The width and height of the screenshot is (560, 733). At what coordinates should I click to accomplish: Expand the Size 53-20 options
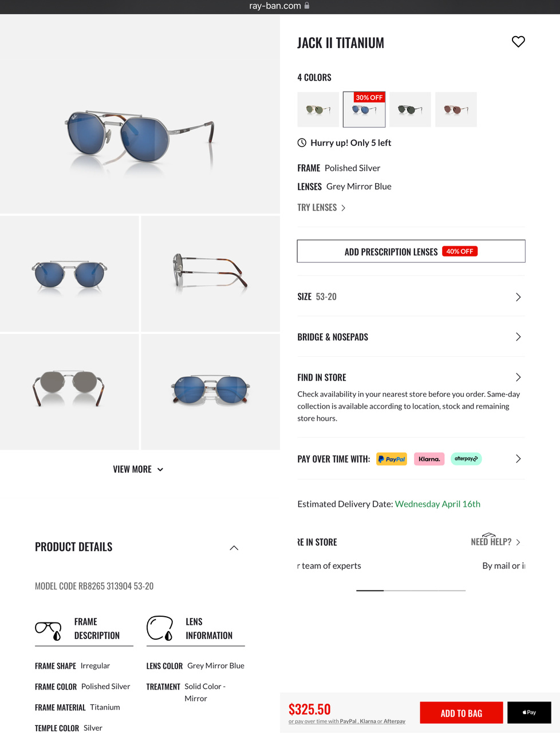(x=411, y=297)
